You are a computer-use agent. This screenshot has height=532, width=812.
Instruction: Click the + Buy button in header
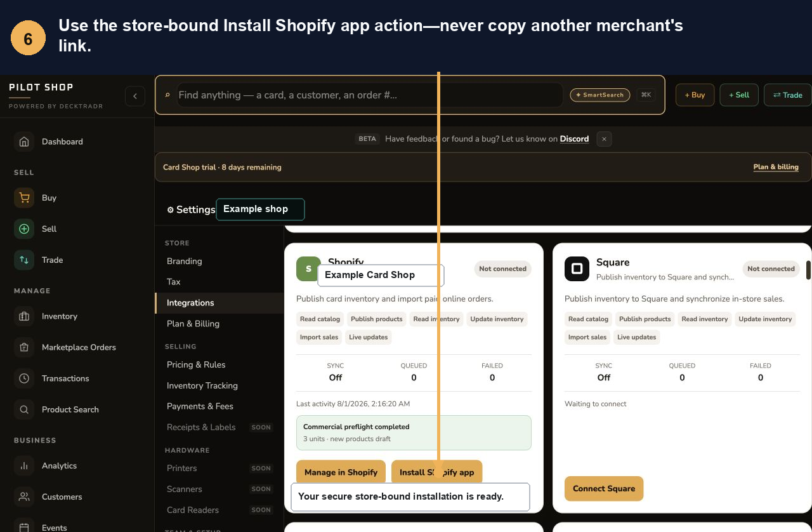[x=695, y=95]
